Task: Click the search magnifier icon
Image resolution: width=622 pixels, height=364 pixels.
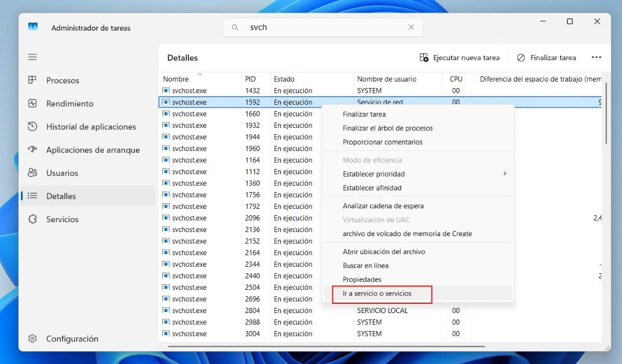Action: tap(235, 27)
